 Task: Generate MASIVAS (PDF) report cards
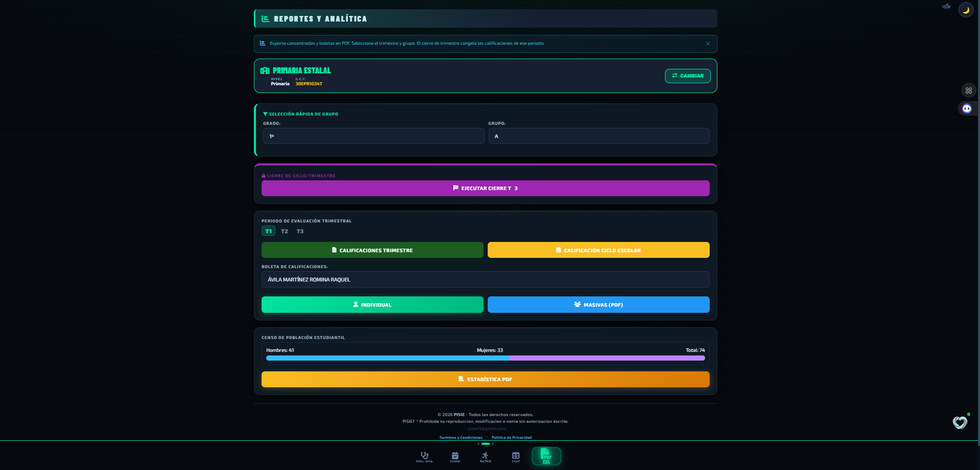pyautogui.click(x=599, y=305)
